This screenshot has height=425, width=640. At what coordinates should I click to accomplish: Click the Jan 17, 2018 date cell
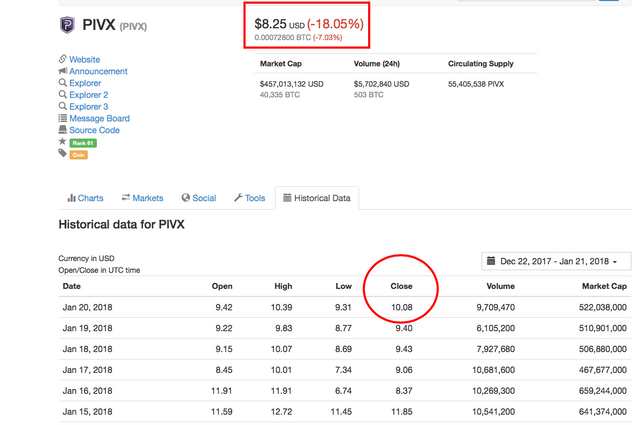(x=87, y=370)
